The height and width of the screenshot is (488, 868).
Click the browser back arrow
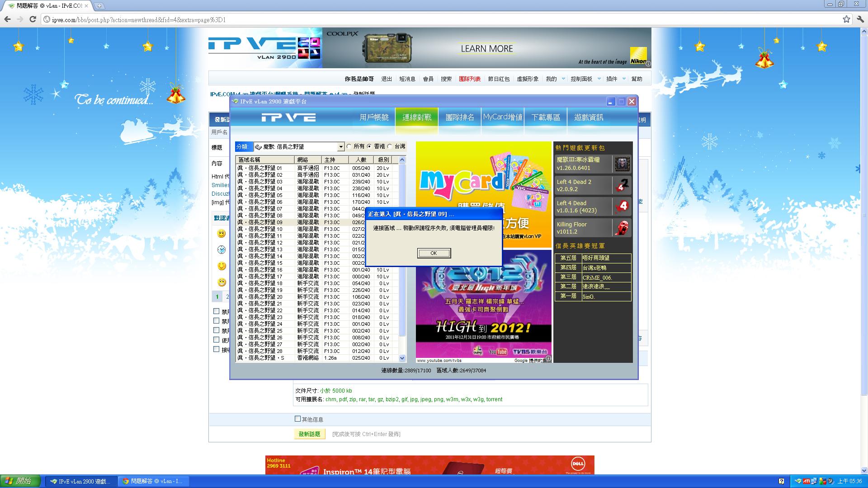[7, 19]
